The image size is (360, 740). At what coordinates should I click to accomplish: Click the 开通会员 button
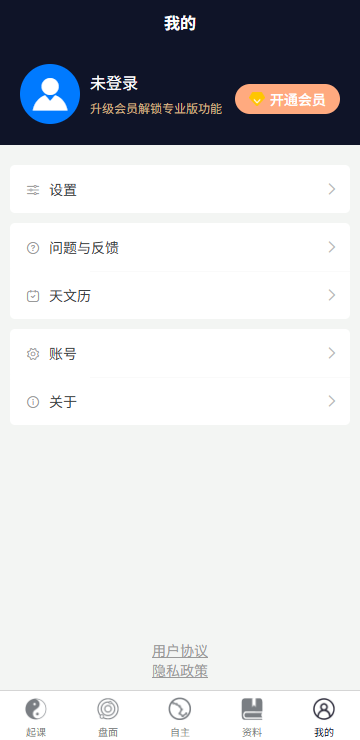point(287,99)
